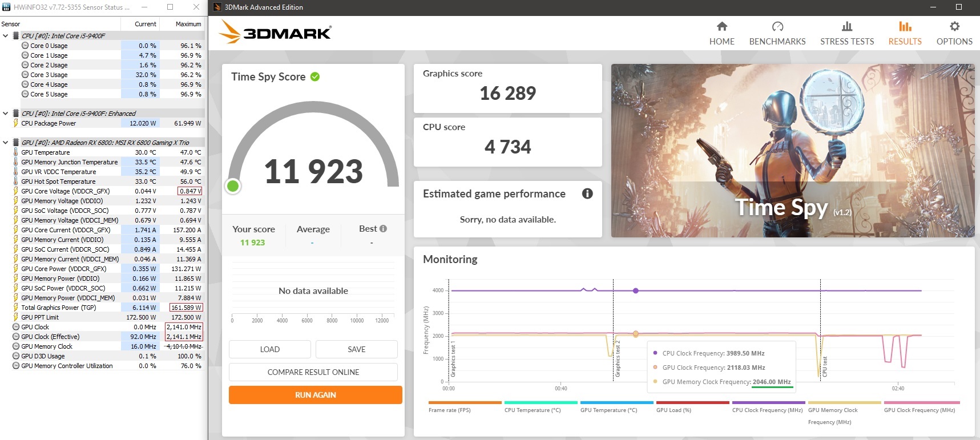
Task: Click the info icon in Estimated game performance
Action: (587, 193)
